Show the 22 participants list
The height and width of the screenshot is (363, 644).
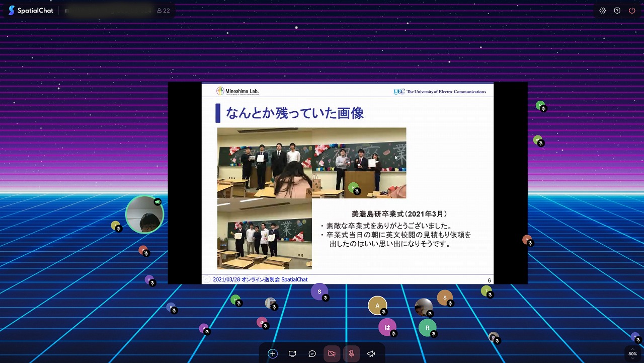click(164, 11)
